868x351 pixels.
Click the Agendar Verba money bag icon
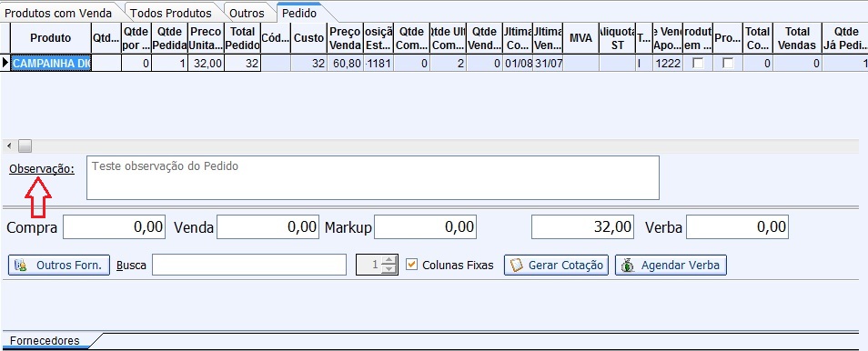(x=628, y=266)
